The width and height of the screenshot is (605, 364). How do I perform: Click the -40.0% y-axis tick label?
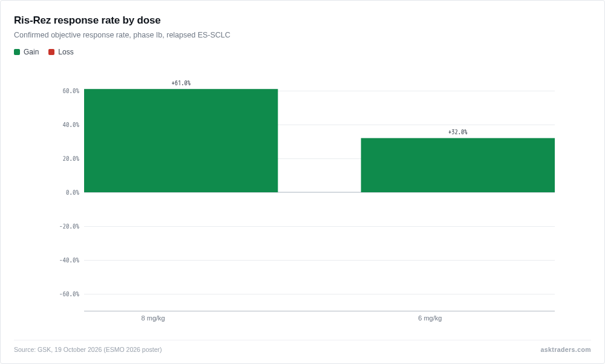click(x=70, y=260)
